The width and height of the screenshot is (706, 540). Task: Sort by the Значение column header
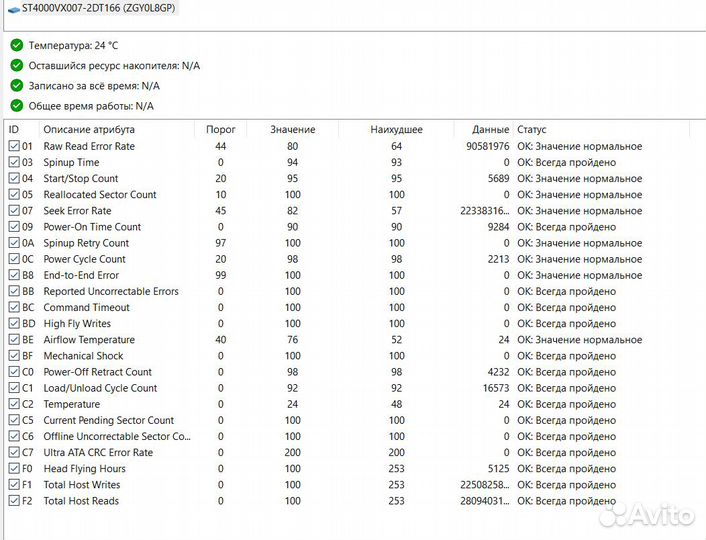[x=292, y=130]
